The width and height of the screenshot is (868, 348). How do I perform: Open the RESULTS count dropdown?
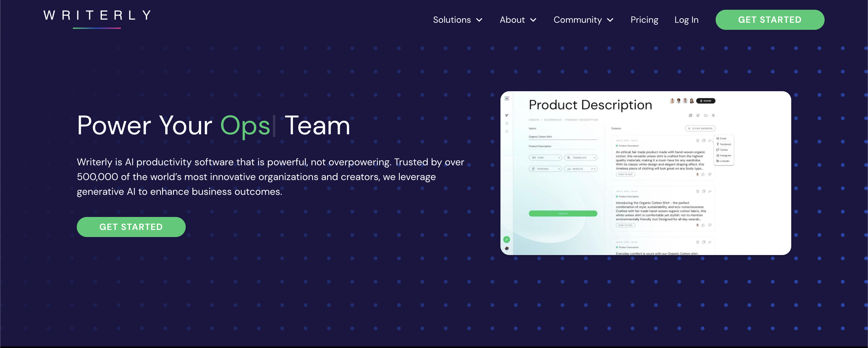click(x=580, y=169)
